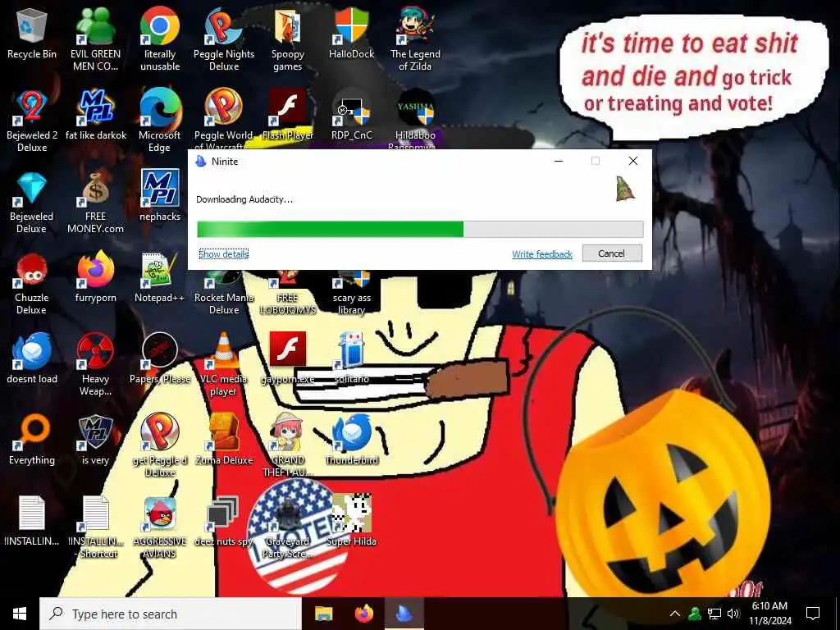Select the Ninite taskbar button
The width and height of the screenshot is (840, 630).
point(404,614)
